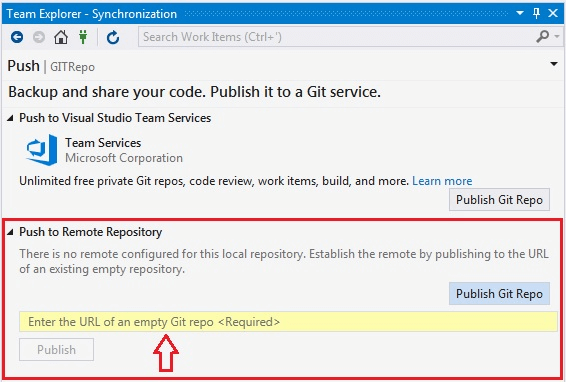Collapse Push to Visual Studio Team Services
The image size is (566, 382).
tap(10, 118)
